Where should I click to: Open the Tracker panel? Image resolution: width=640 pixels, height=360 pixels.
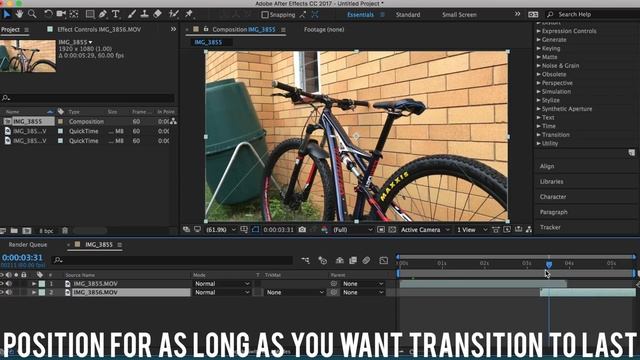(x=550, y=227)
